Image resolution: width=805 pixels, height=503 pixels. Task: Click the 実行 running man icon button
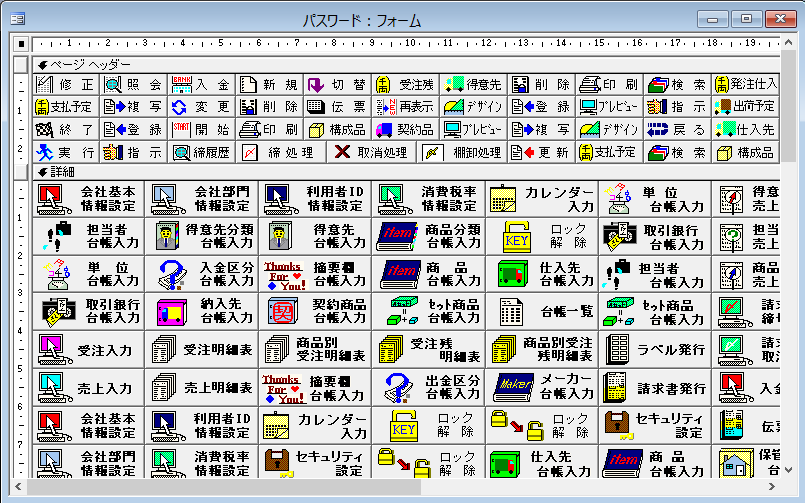(x=67, y=152)
